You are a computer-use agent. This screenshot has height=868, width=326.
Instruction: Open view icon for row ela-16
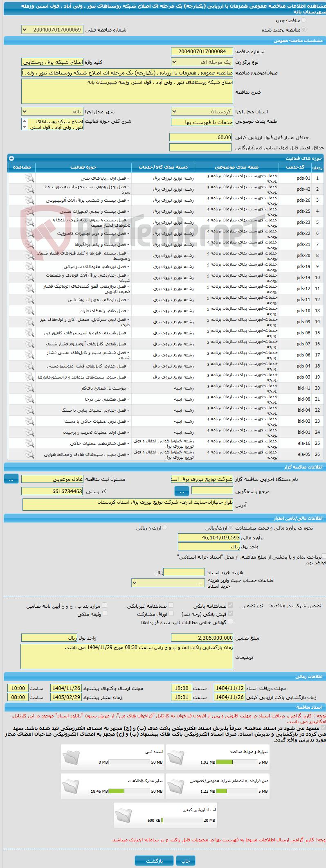pos(29,443)
